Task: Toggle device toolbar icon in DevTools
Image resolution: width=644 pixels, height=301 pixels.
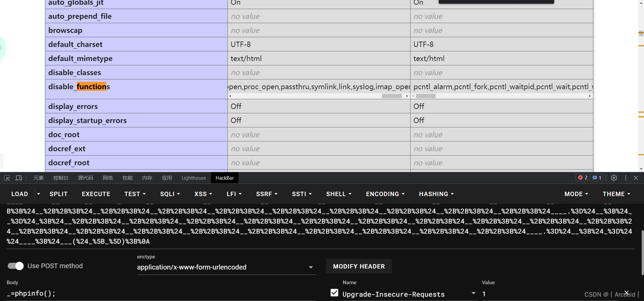Action: point(19,178)
